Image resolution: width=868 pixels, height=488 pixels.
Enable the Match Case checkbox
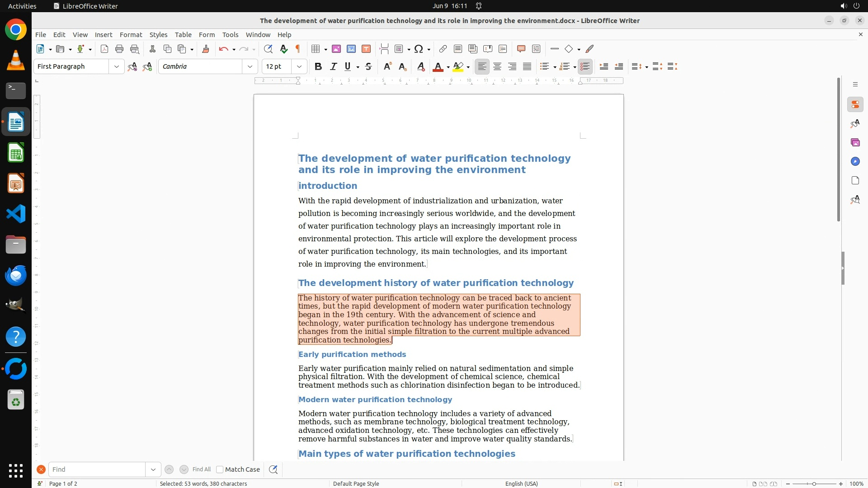click(x=220, y=469)
